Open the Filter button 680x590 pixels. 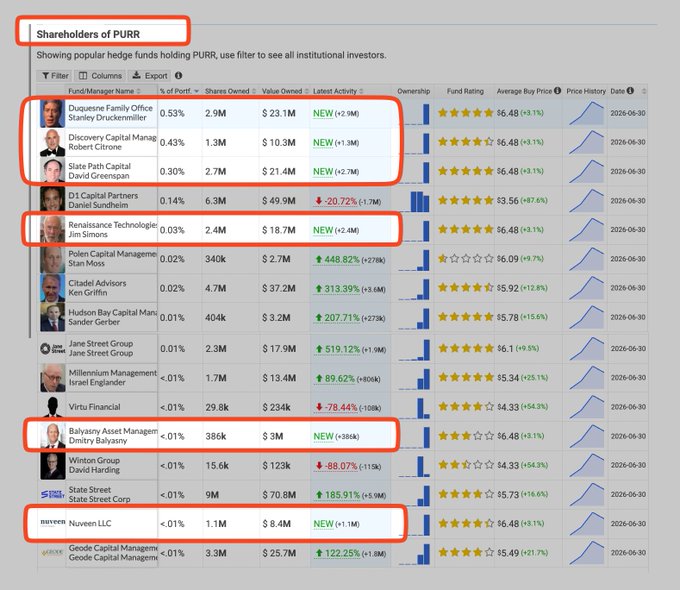pos(55,75)
